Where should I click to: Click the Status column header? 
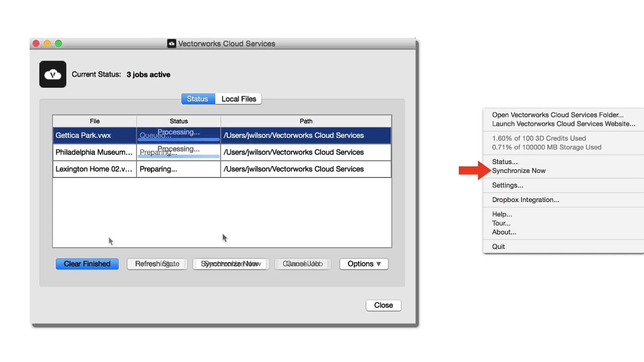[x=179, y=121]
